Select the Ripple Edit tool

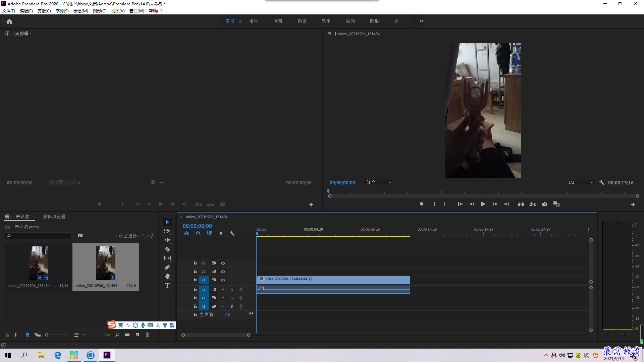pos(167,240)
